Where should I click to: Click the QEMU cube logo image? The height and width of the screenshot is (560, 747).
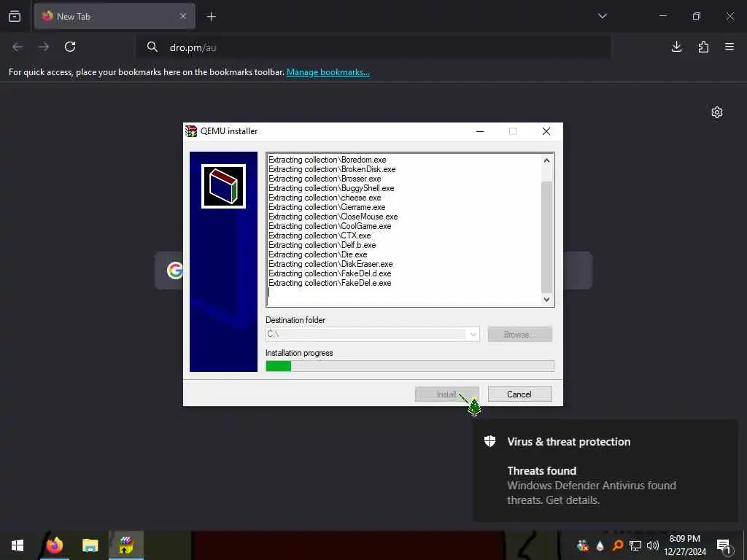click(x=223, y=186)
